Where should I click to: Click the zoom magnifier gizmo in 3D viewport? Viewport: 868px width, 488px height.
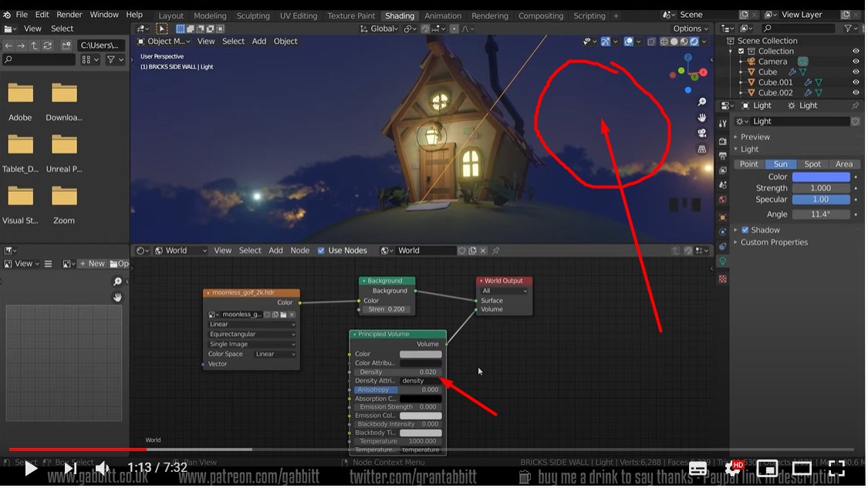(702, 102)
